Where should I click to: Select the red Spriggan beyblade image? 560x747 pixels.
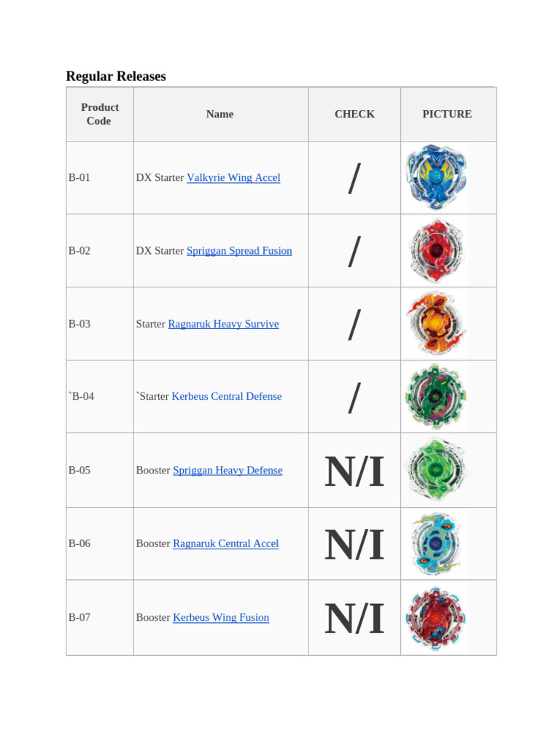pos(436,250)
